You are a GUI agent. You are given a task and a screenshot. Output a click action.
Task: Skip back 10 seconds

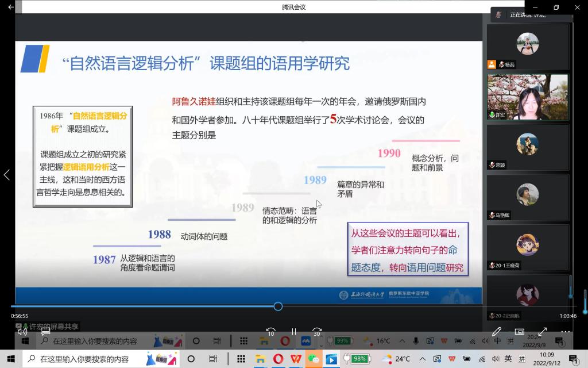271,332
